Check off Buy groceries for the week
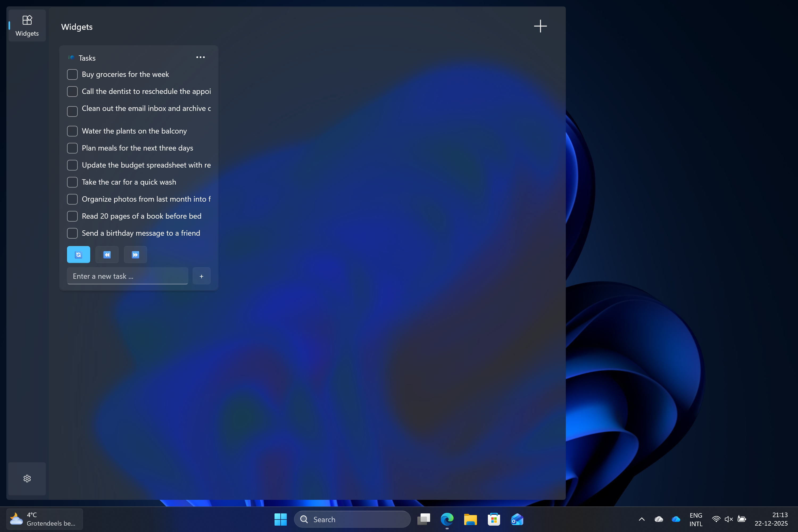This screenshot has width=798, height=532. (x=72, y=74)
